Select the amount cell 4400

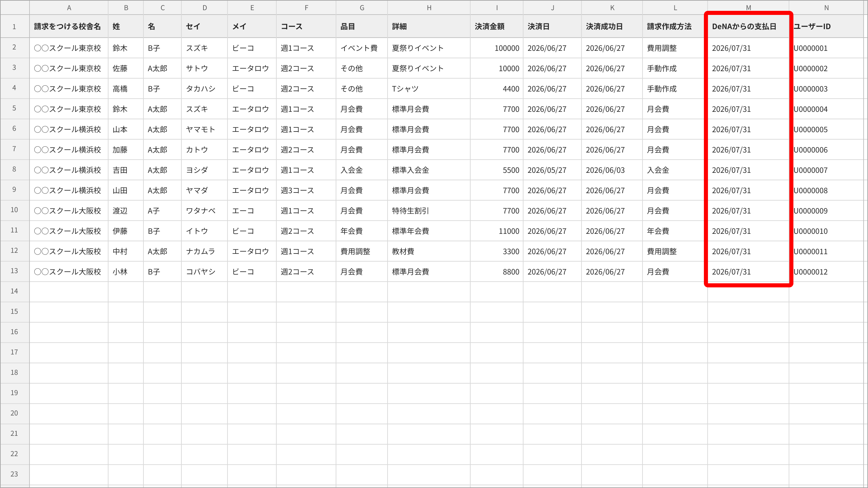497,89
